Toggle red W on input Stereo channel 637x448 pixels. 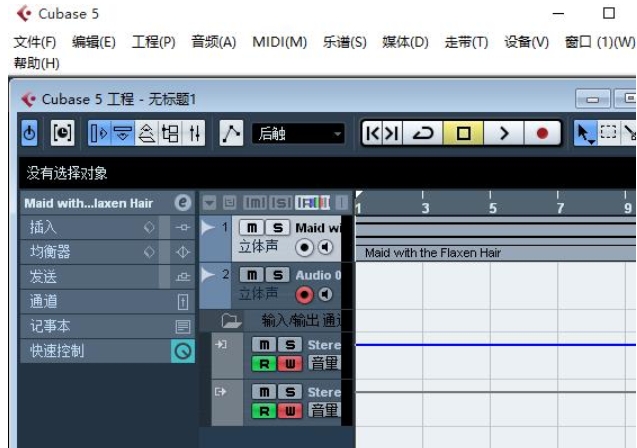290,364
